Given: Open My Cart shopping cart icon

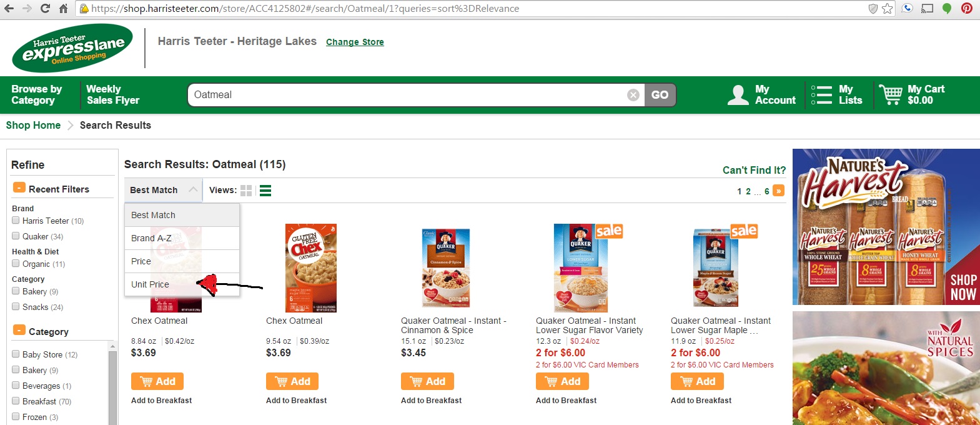Looking at the screenshot, I should click(891, 95).
